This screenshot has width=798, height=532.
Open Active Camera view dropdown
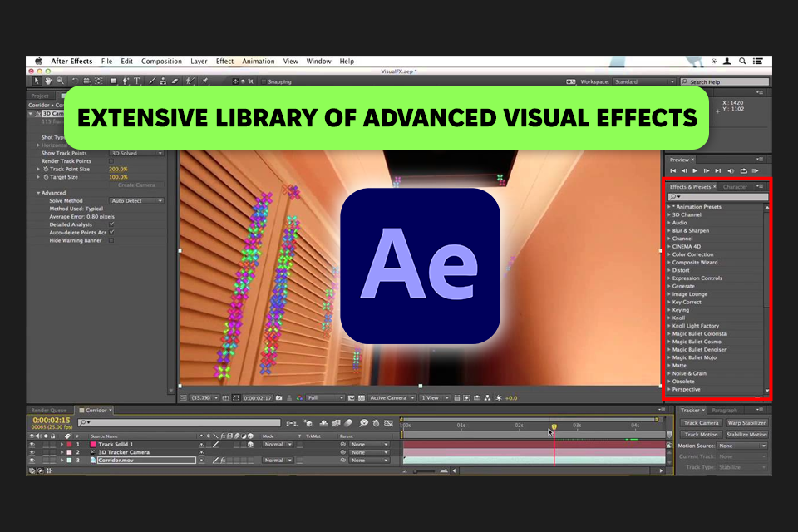[392, 398]
